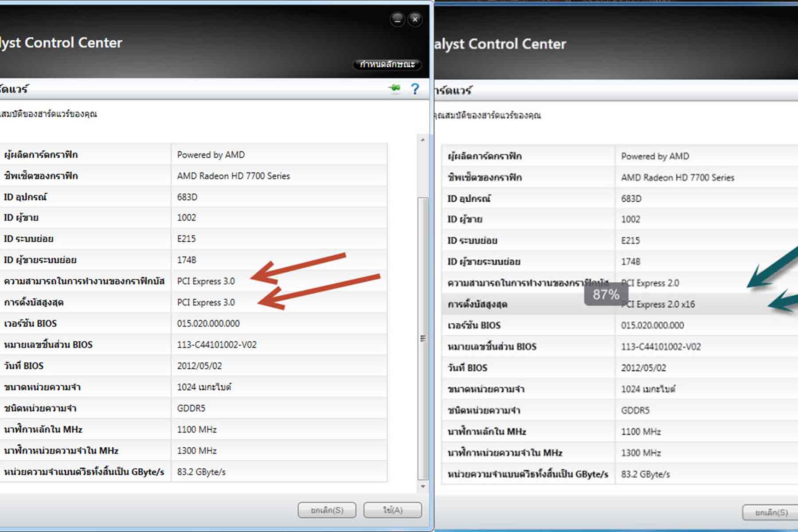Click 'ID อุปกรณ์' label in left window
Image resolution: width=798 pixels, height=532 pixels.
point(25,197)
